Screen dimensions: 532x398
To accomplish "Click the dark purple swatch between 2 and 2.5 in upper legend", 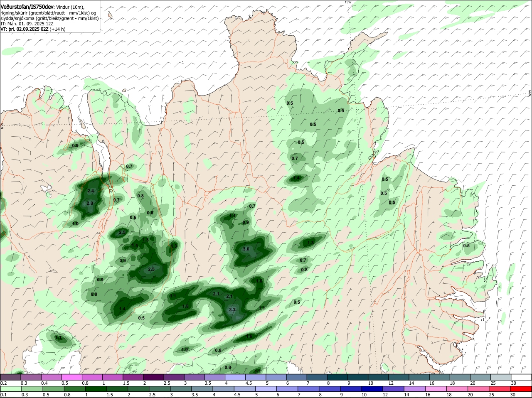I will 154,377.
